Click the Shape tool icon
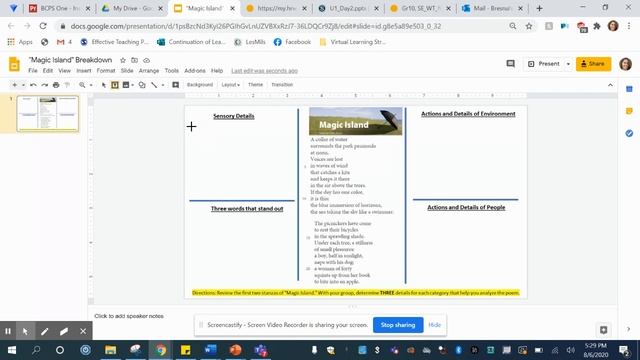The width and height of the screenshot is (640, 360). (x=142, y=85)
